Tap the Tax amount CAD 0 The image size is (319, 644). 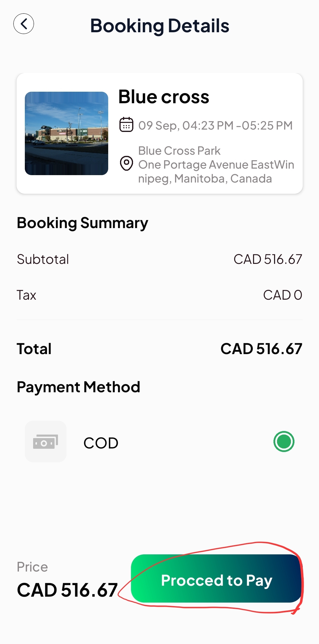pyautogui.click(x=283, y=295)
